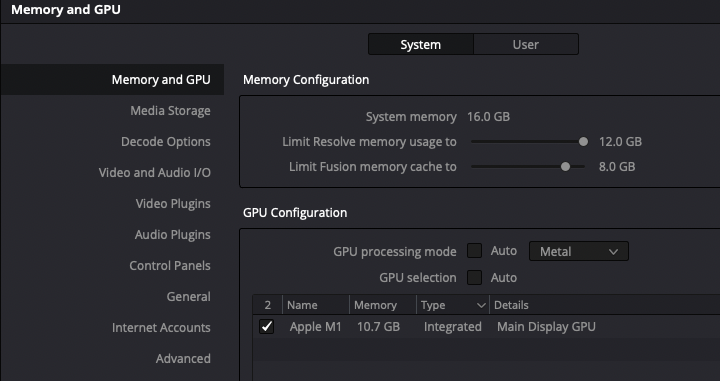Click the 16.0 GB system memory value
The height and width of the screenshot is (381, 720).
click(488, 117)
